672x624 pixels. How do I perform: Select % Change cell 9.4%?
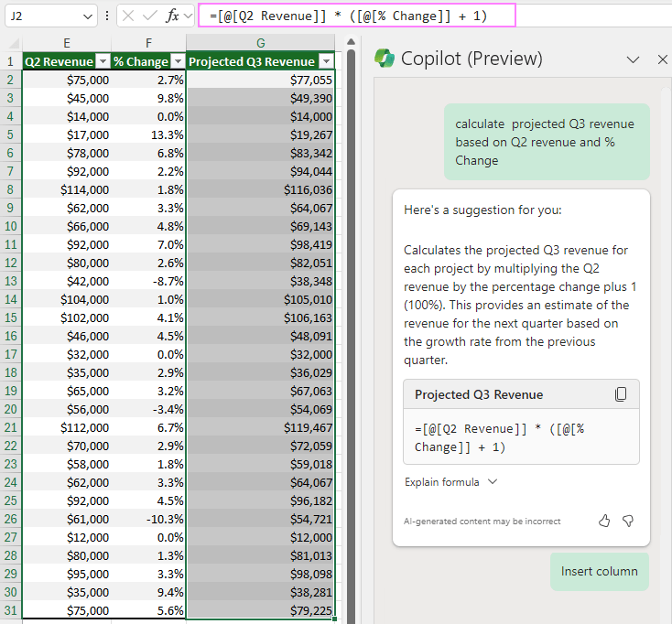click(148, 592)
